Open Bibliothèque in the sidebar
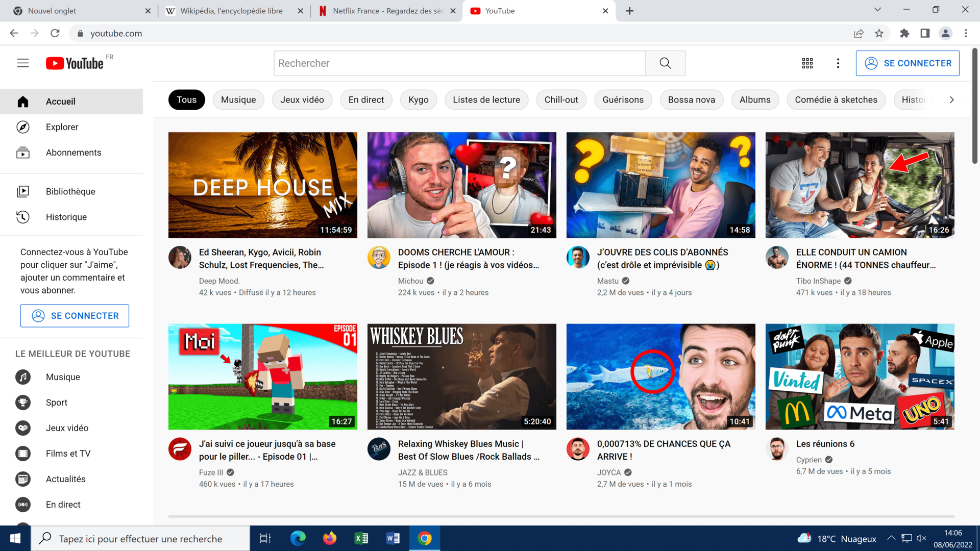Screen dimensions: 980x551 pos(70,191)
